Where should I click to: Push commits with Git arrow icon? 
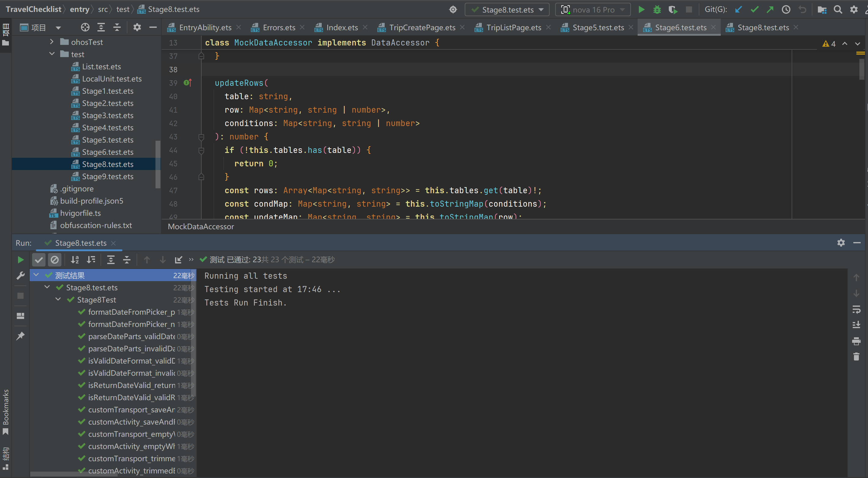tap(770, 9)
